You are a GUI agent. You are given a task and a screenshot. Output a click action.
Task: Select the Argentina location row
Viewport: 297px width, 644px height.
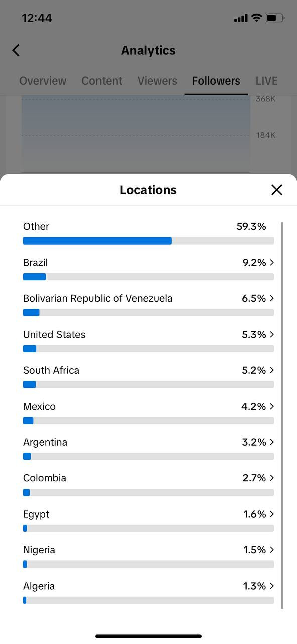click(148, 448)
